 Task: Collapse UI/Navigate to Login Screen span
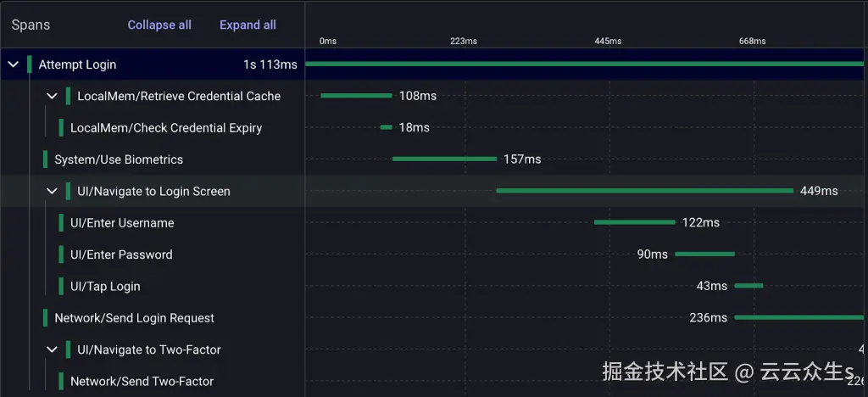click(52, 191)
